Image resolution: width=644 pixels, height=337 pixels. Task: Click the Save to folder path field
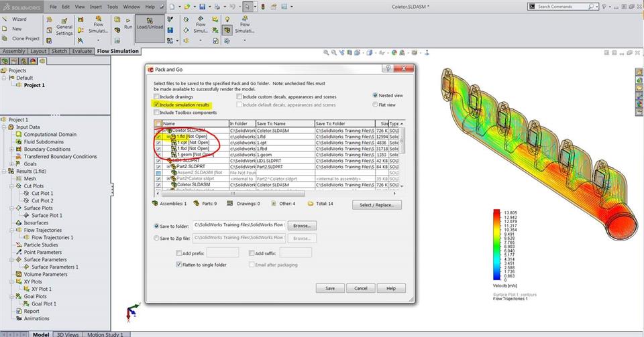coord(239,225)
